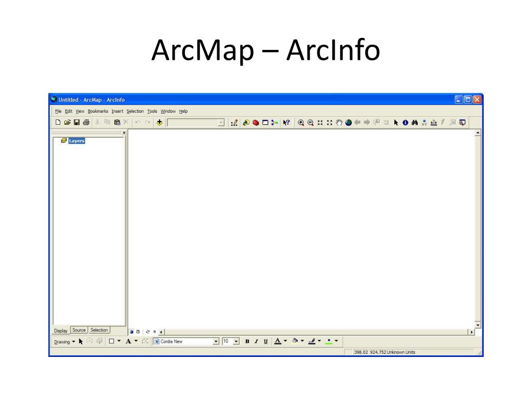Screen dimensions: 532x399
Task: Open the Bookmarks menu
Action: point(98,111)
